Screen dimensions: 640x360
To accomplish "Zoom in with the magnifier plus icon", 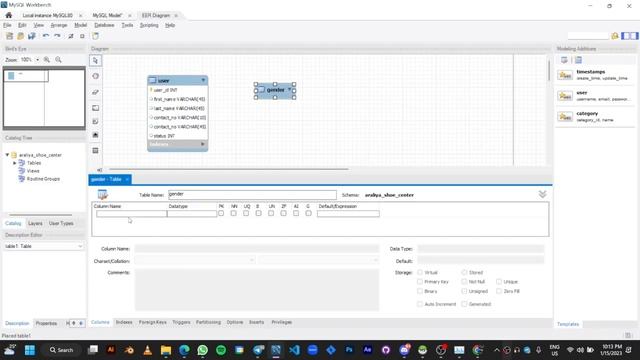I will coord(47,60).
